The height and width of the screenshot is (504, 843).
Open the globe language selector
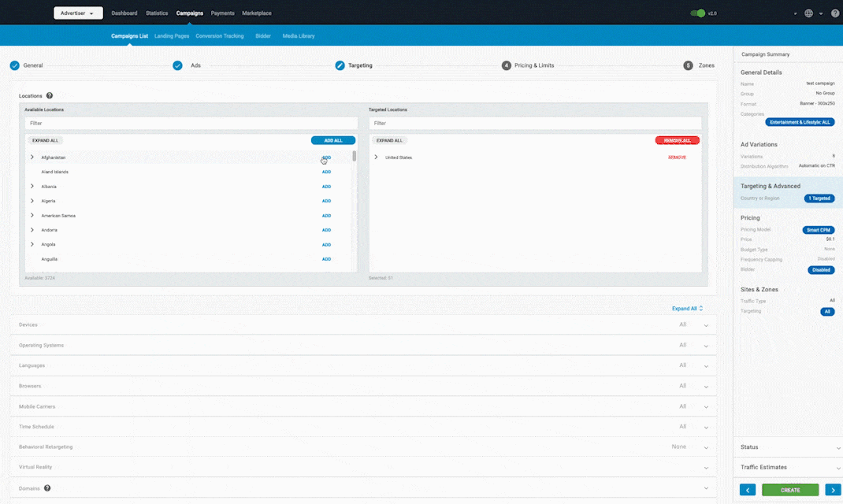pos(809,13)
